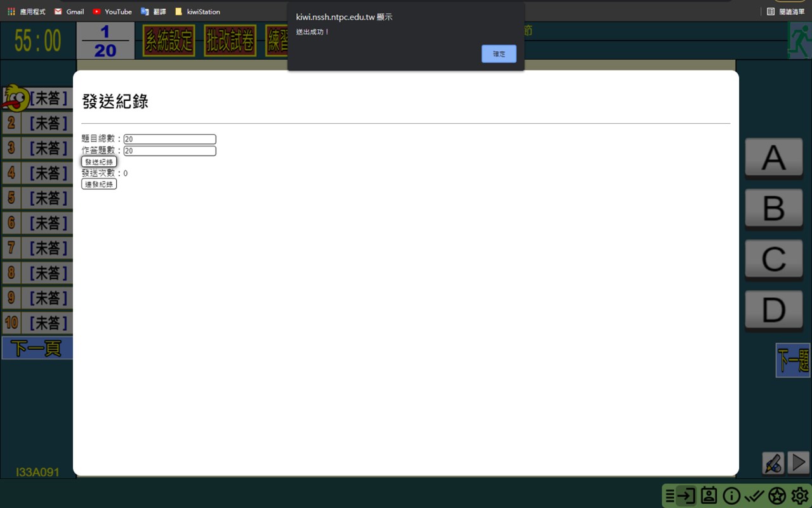Screen dimensions: 812x508
Task: Select question 5 未答 row
Action: point(37,198)
